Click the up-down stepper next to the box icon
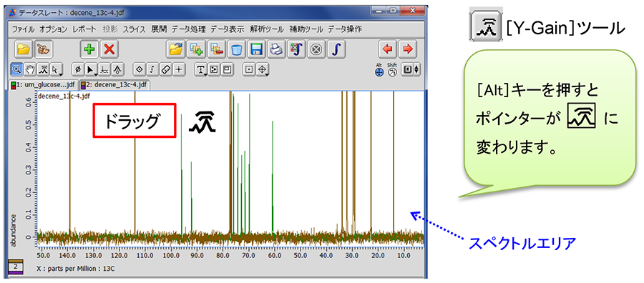Image resolution: width=644 pixels, height=283 pixels. click(x=417, y=70)
